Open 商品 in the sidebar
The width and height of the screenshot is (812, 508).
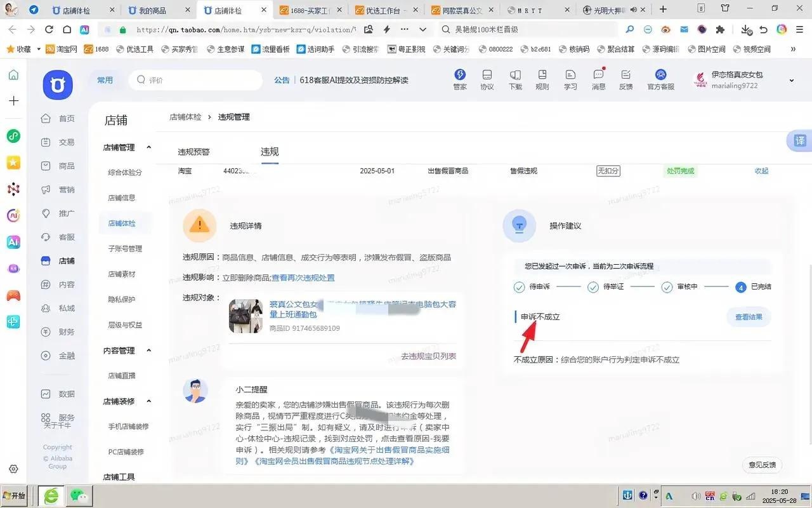click(x=58, y=166)
